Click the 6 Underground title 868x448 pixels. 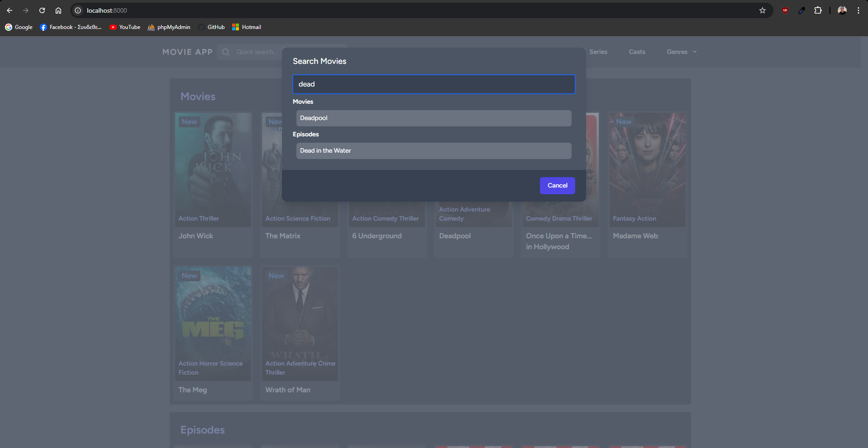377,236
